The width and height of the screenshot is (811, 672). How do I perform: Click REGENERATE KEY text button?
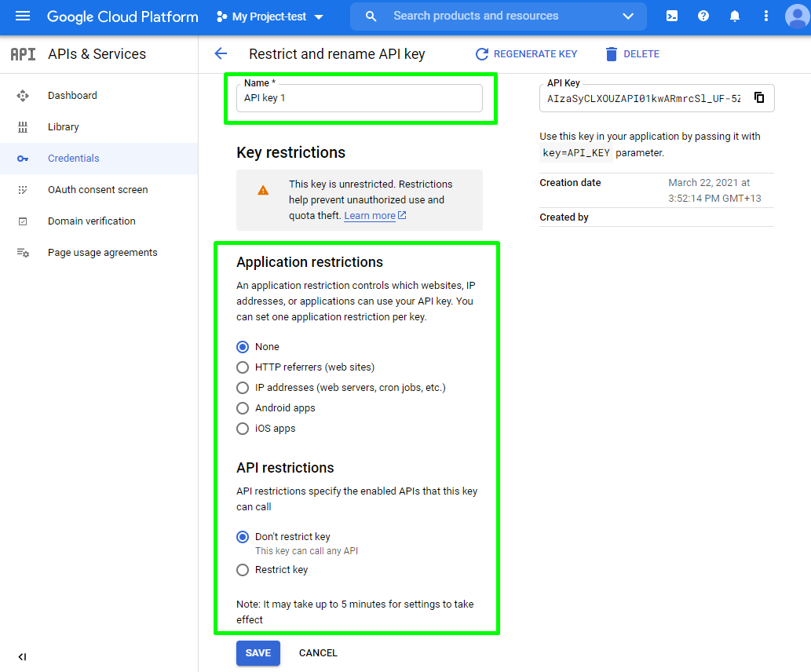(x=535, y=54)
